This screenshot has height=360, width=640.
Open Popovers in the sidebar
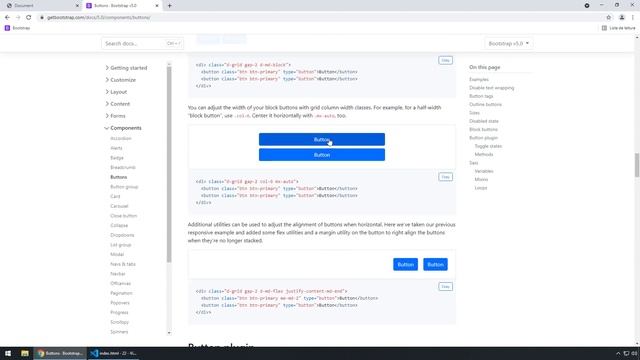pos(120,303)
